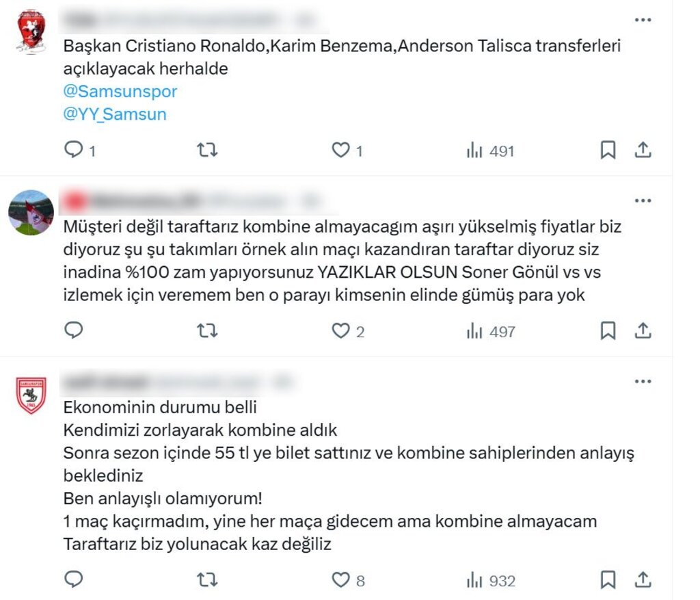Bookmark the tweet with 932 views
700x600 pixels.
[608, 579]
